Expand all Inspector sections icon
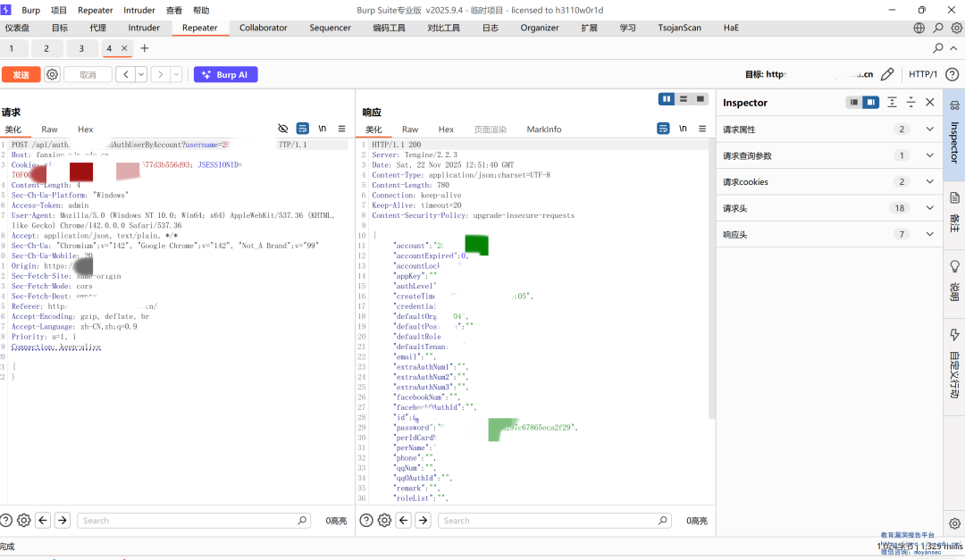The image size is (965, 560). (892, 102)
